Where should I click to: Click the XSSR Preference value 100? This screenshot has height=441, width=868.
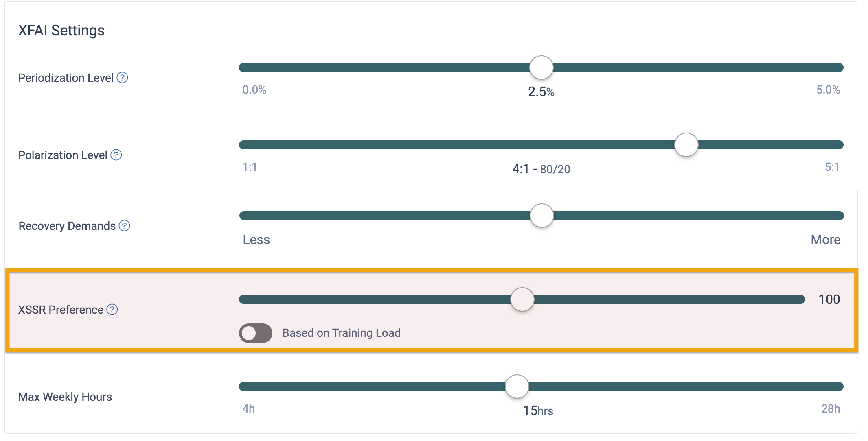(x=829, y=299)
